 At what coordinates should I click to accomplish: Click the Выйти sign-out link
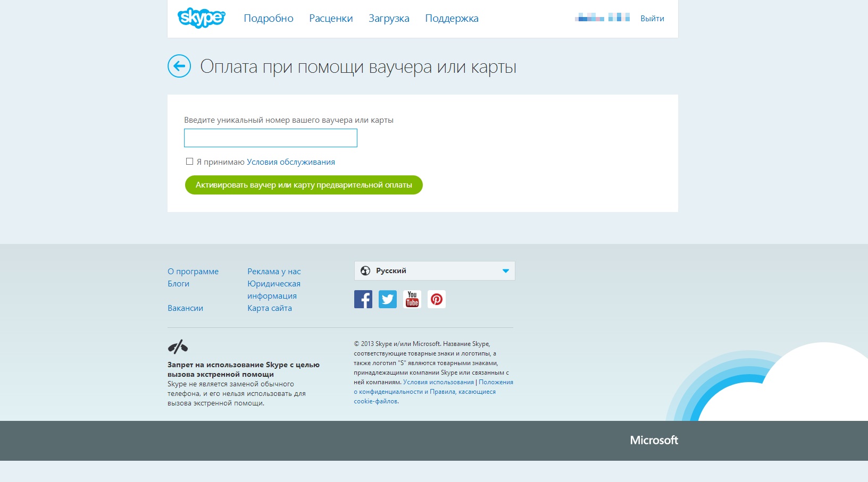(x=652, y=19)
